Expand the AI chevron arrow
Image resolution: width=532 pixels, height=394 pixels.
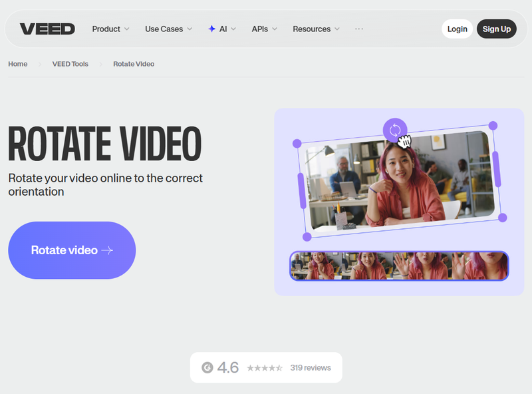(x=233, y=29)
